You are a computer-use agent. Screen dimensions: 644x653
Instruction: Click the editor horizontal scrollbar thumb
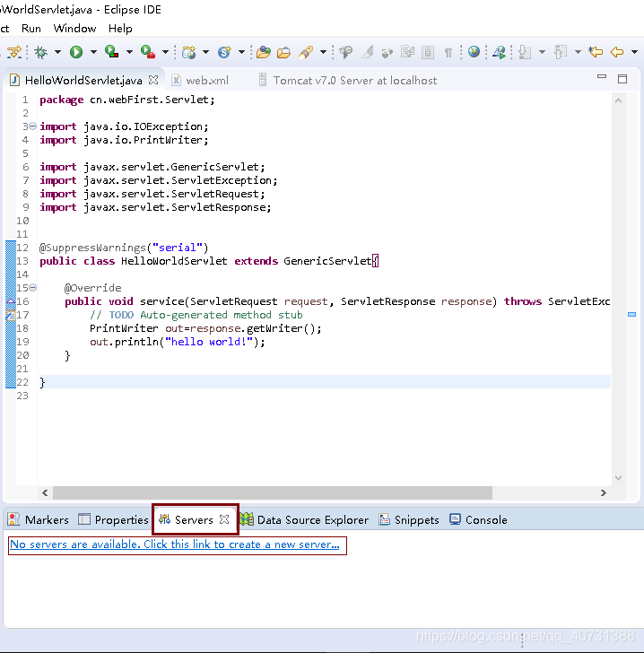point(273,492)
